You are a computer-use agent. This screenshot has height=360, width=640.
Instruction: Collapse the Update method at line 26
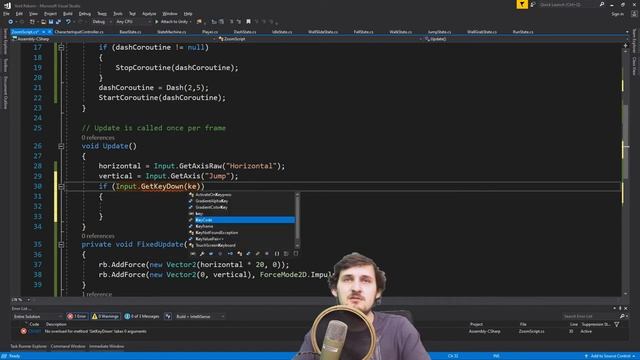[61, 146]
